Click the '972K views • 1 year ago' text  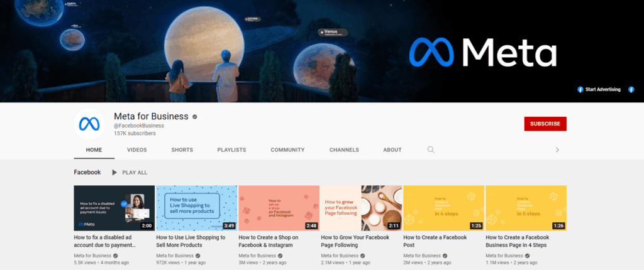coord(180,262)
